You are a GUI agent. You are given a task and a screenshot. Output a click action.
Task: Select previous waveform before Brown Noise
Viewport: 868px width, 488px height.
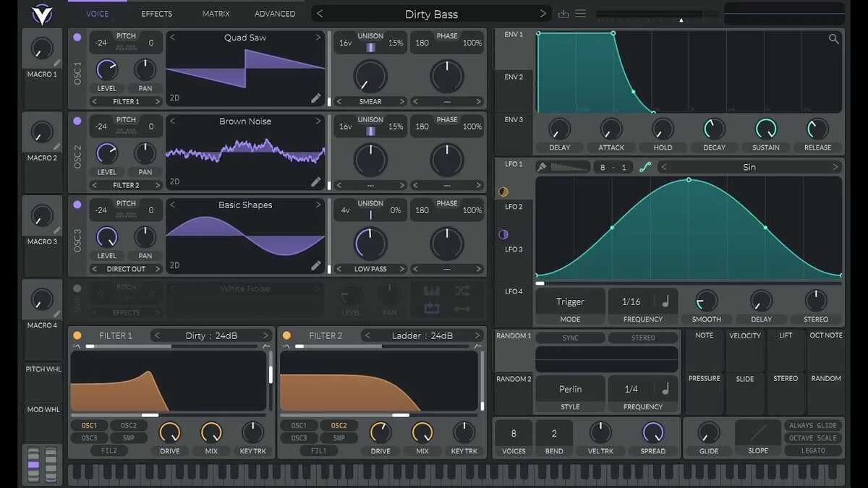click(172, 121)
